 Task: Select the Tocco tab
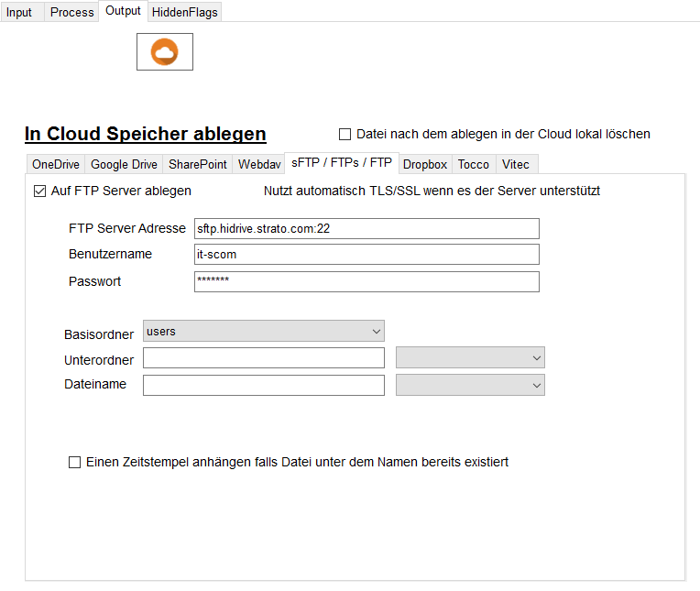click(x=474, y=165)
